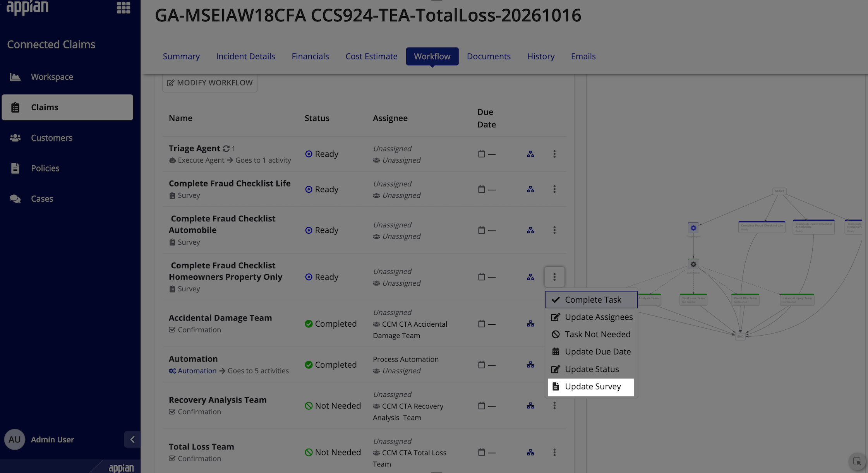Click Not Needed status of Total Loss Team
The width and height of the screenshot is (868, 473).
coord(333,452)
